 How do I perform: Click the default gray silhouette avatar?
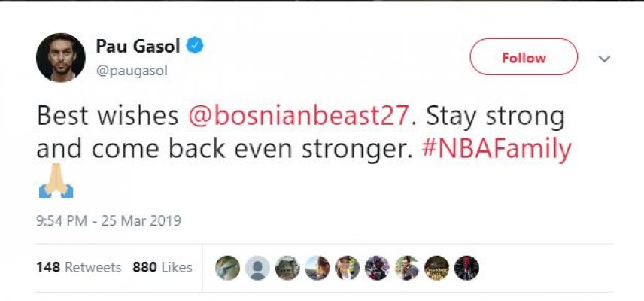(257, 267)
